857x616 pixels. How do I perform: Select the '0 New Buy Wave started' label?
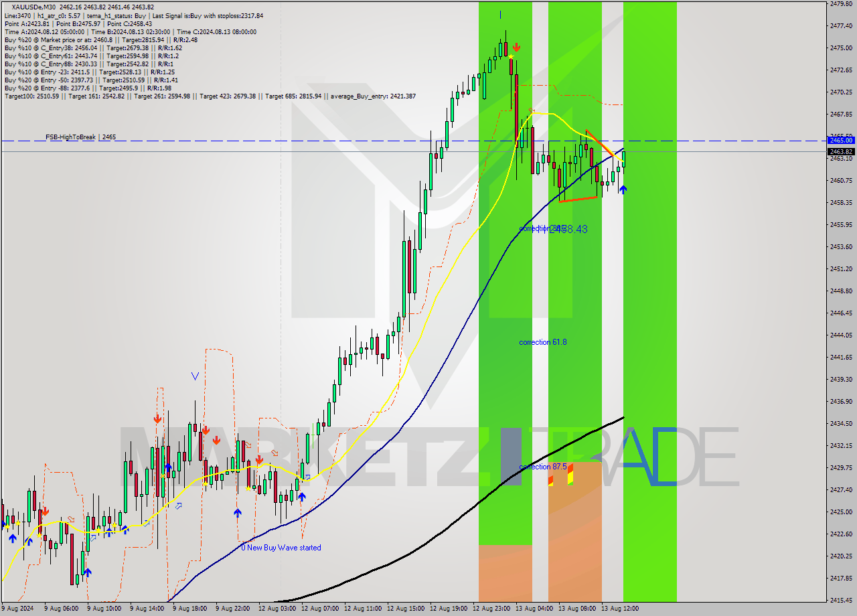pos(281,548)
